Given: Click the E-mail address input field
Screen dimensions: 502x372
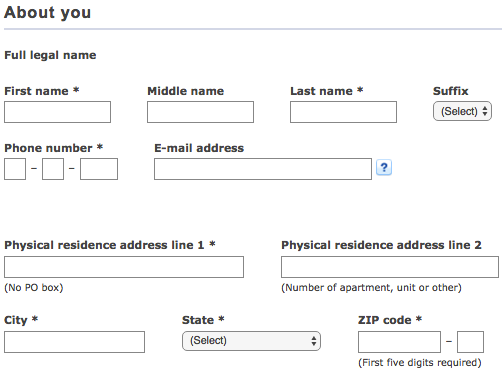Looking at the screenshot, I should [x=263, y=169].
